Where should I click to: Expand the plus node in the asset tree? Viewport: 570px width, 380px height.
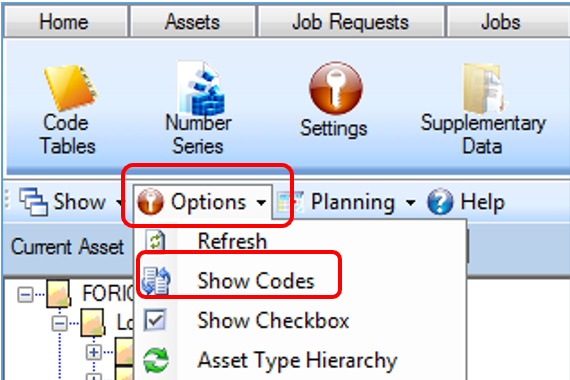click(94, 352)
